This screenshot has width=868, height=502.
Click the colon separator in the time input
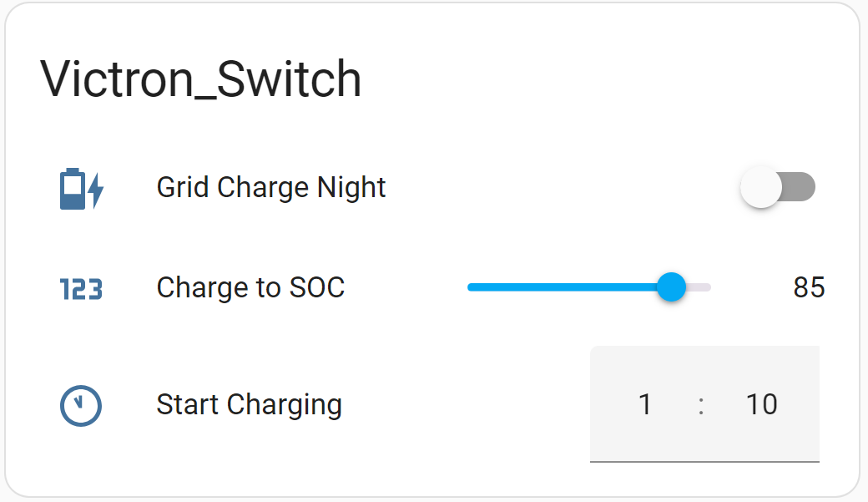701,404
